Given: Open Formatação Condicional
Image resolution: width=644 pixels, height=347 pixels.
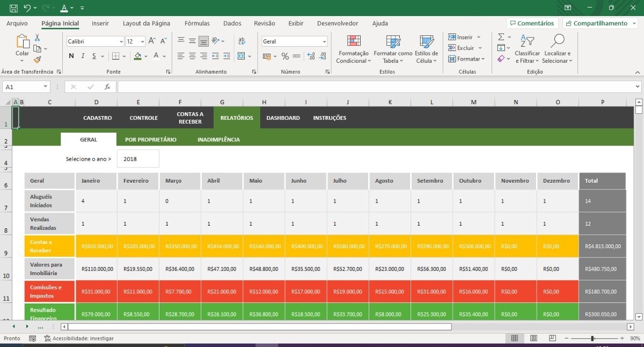Looking at the screenshot, I should [353, 49].
